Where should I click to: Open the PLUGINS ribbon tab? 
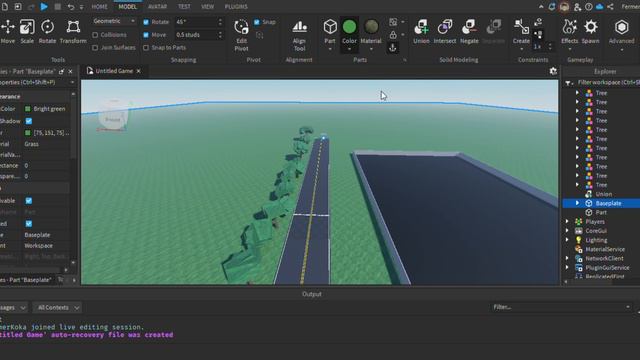tap(236, 7)
